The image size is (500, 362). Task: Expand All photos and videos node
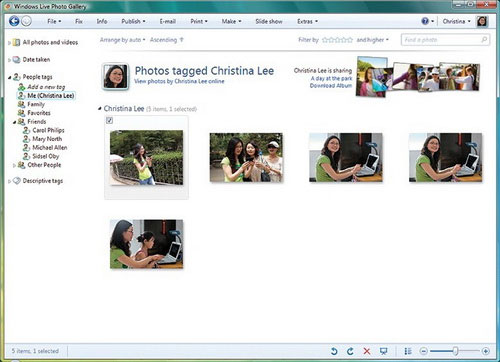(9, 43)
